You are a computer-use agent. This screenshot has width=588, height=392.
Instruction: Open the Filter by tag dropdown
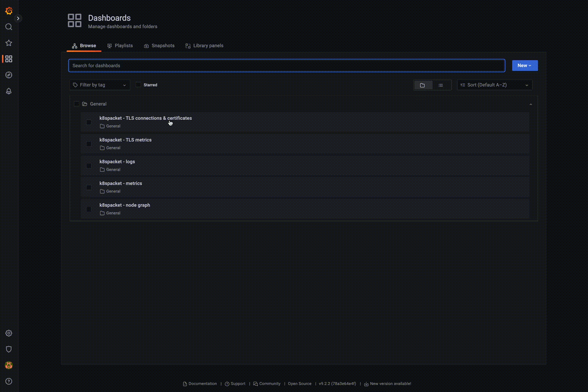100,85
